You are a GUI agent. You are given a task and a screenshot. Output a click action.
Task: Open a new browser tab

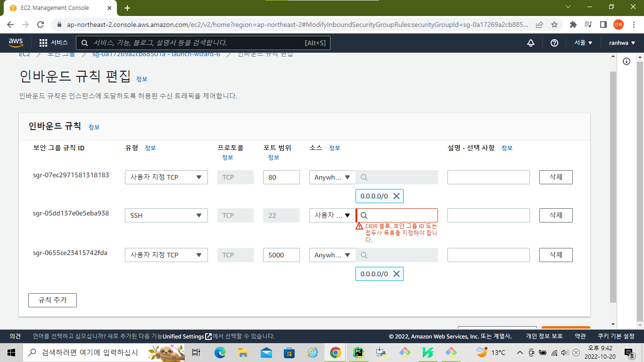tap(127, 8)
